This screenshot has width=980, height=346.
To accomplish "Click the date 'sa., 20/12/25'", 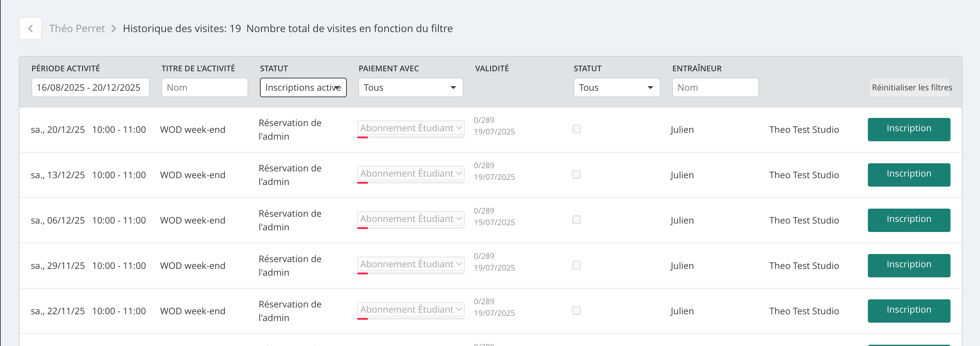I will (x=58, y=130).
